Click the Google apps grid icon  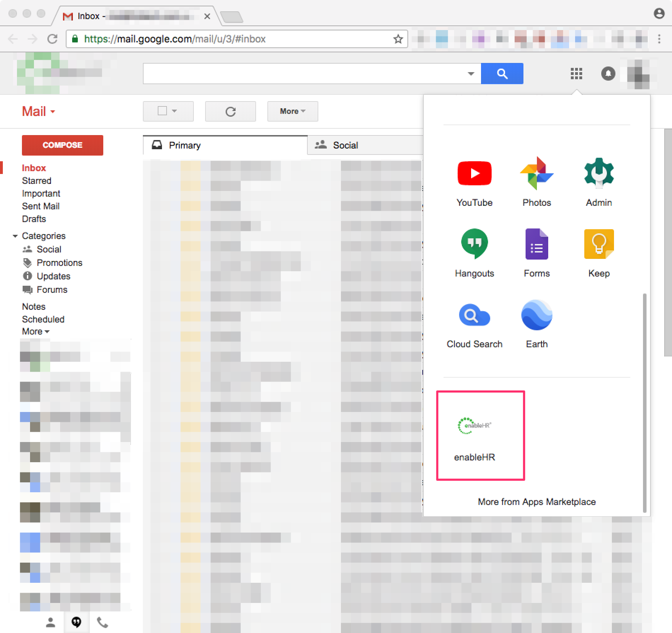[576, 74]
